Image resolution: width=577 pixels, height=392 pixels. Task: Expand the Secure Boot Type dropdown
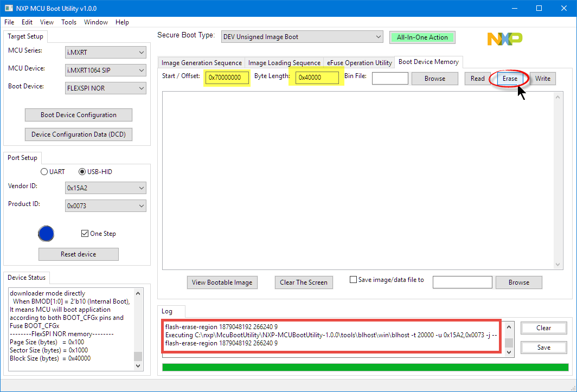(302, 37)
